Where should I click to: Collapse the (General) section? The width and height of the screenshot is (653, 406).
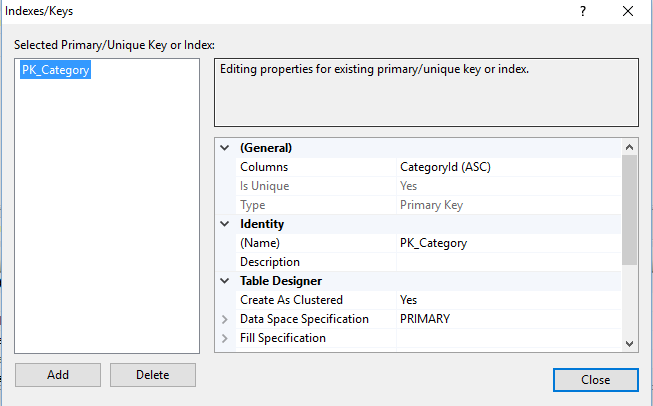point(224,148)
